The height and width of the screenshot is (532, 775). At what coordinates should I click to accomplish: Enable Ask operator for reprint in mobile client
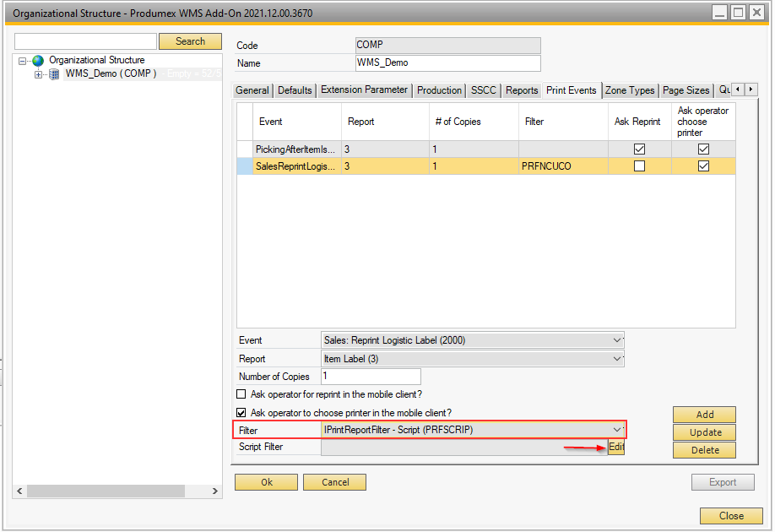(241, 394)
